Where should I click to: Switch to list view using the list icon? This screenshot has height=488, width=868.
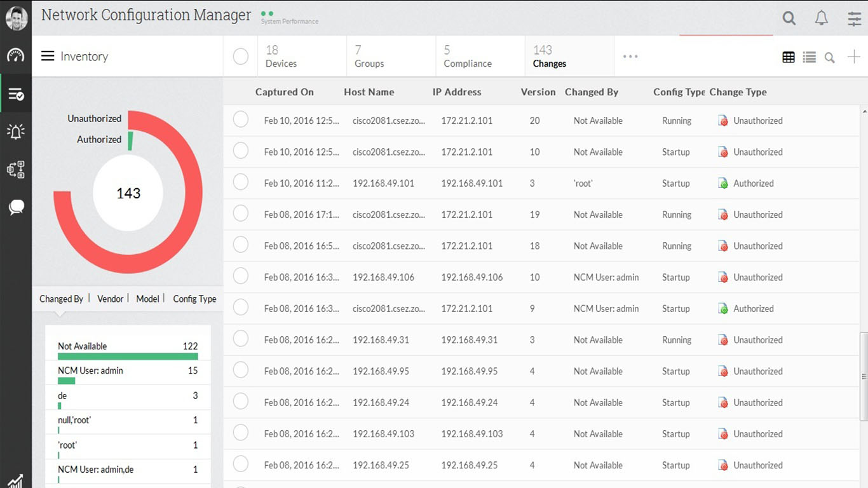pos(809,57)
